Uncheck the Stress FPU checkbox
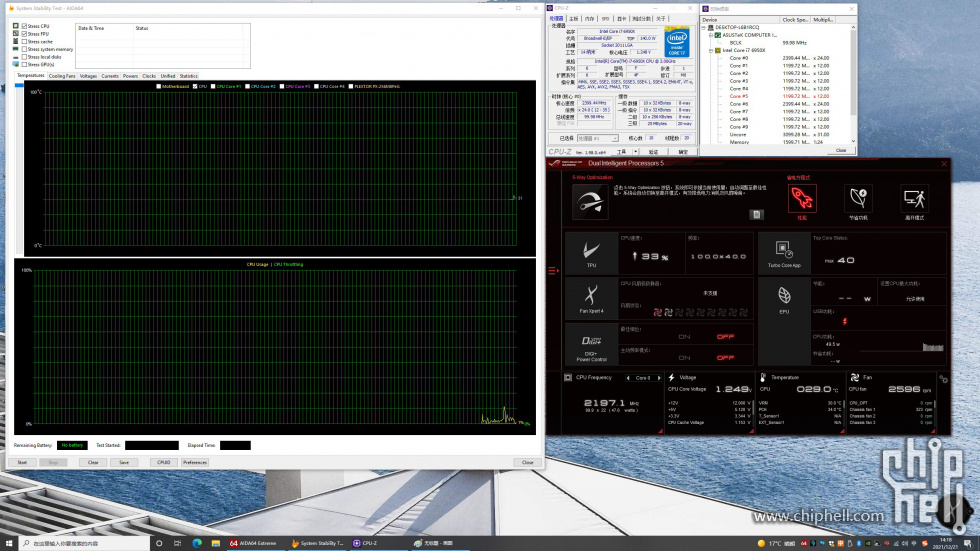The image size is (980, 551). tap(24, 34)
